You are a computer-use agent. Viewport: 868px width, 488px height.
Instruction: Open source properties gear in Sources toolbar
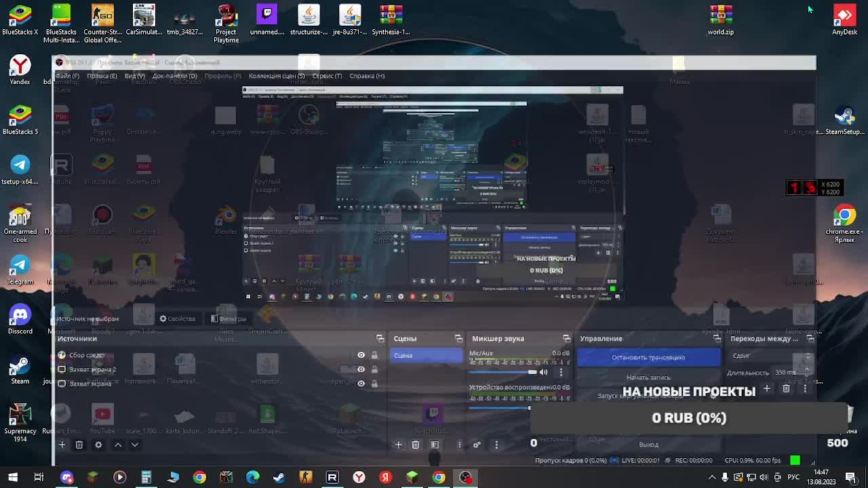point(98,445)
